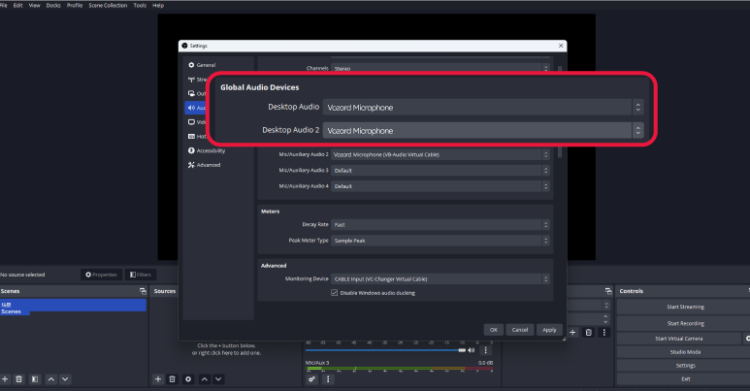Remove source with the Sources trash icon

click(172, 379)
